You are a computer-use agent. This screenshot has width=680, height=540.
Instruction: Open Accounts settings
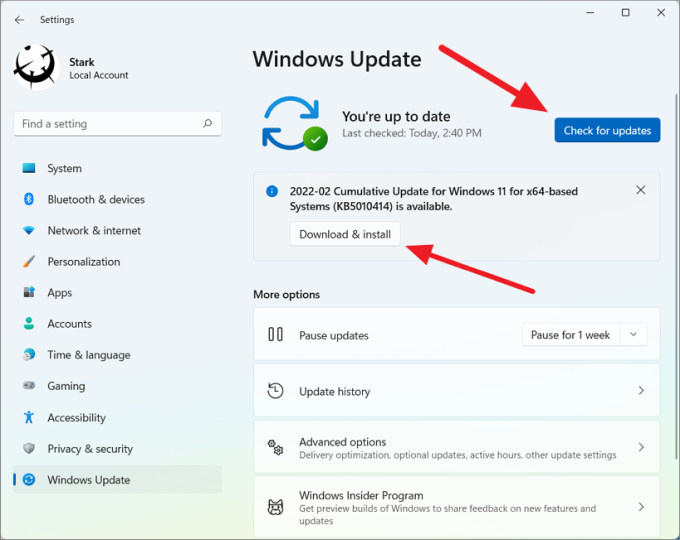(117, 324)
